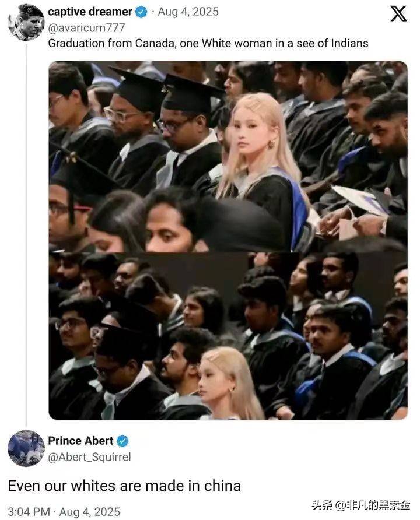Click Prince Abert's blue verified badge
The width and height of the screenshot is (420, 520).
123,441
